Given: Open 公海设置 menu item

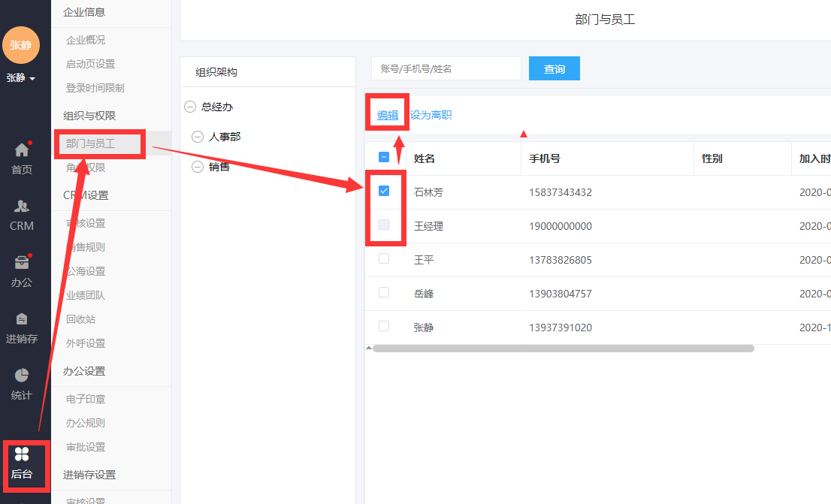Looking at the screenshot, I should point(86,271).
